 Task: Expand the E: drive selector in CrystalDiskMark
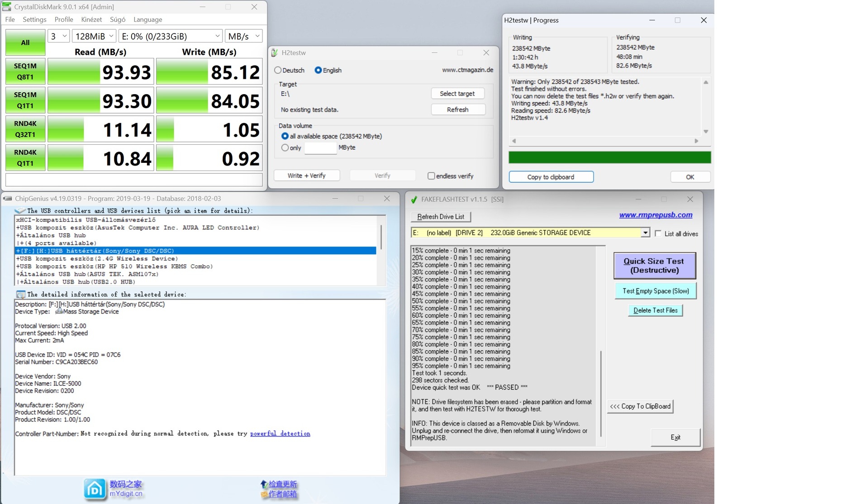tap(171, 36)
